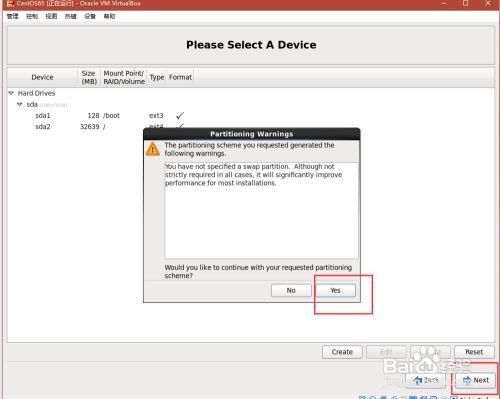This screenshot has height=399, width=500.
Task: Collapse the sda drive node
Action: [x=20, y=104]
